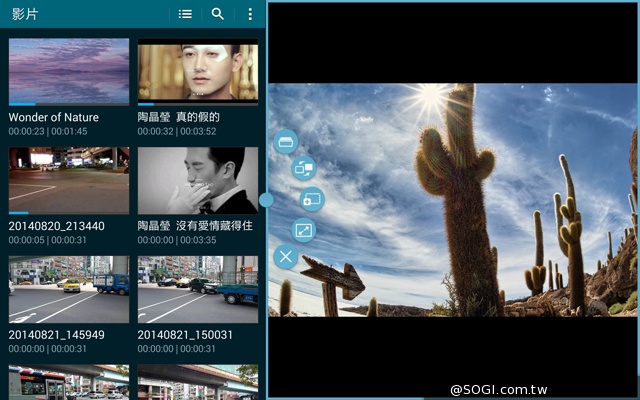Screen dimensions: 640x400
Task: Click the '00:00:05 | 00:00:31' duration text
Action: point(48,240)
